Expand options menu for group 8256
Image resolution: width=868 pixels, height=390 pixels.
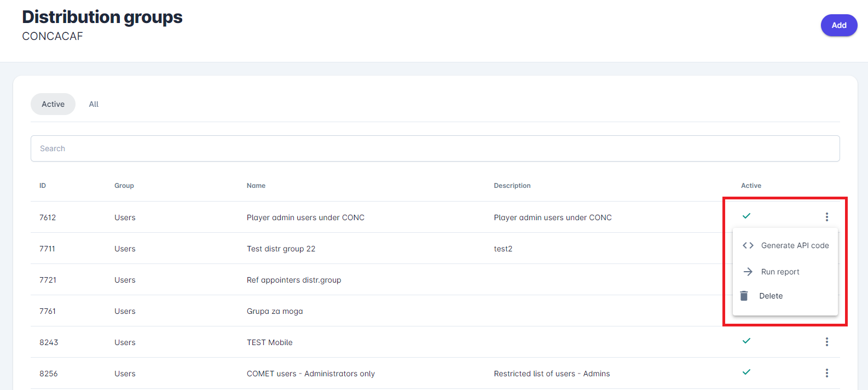[x=826, y=373]
